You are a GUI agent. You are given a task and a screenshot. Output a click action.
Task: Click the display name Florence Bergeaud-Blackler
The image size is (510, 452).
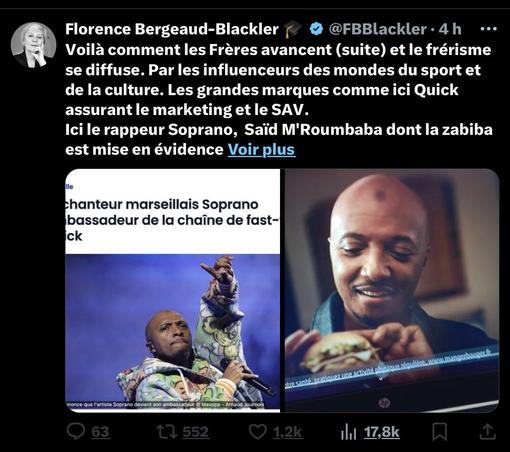[x=172, y=29]
